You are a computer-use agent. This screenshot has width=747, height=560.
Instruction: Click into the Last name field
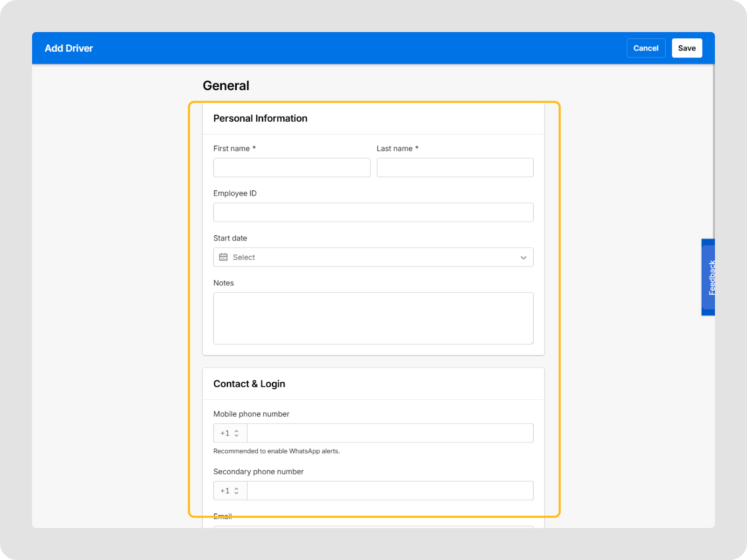tap(455, 168)
